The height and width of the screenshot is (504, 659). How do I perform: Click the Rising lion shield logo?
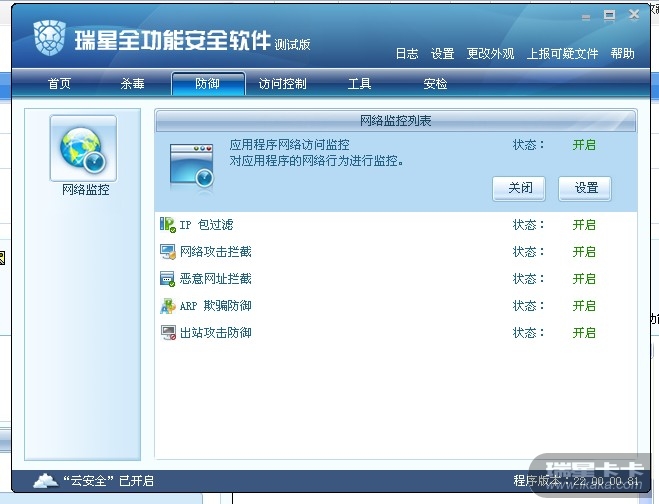[50, 38]
